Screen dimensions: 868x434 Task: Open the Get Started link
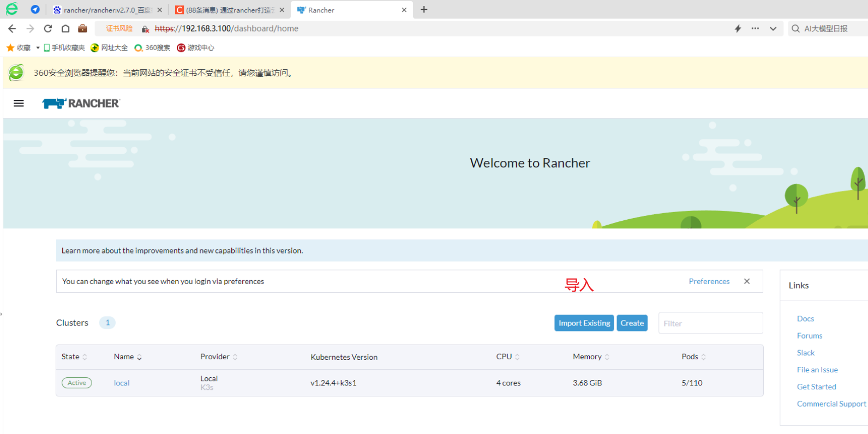816,387
